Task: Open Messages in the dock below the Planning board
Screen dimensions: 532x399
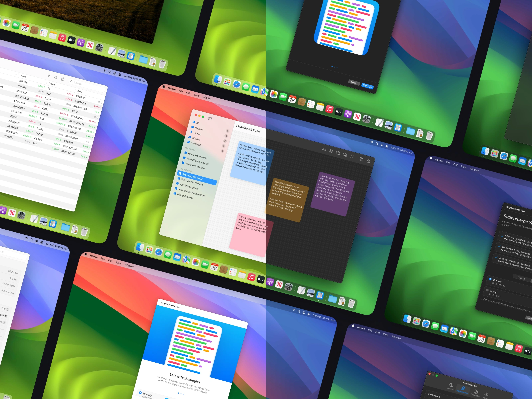Action: point(168,255)
